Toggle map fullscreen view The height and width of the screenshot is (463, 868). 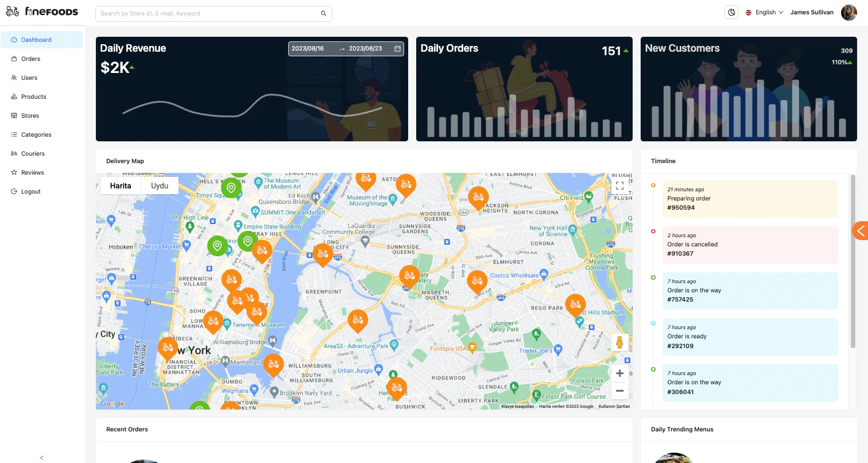pos(619,186)
